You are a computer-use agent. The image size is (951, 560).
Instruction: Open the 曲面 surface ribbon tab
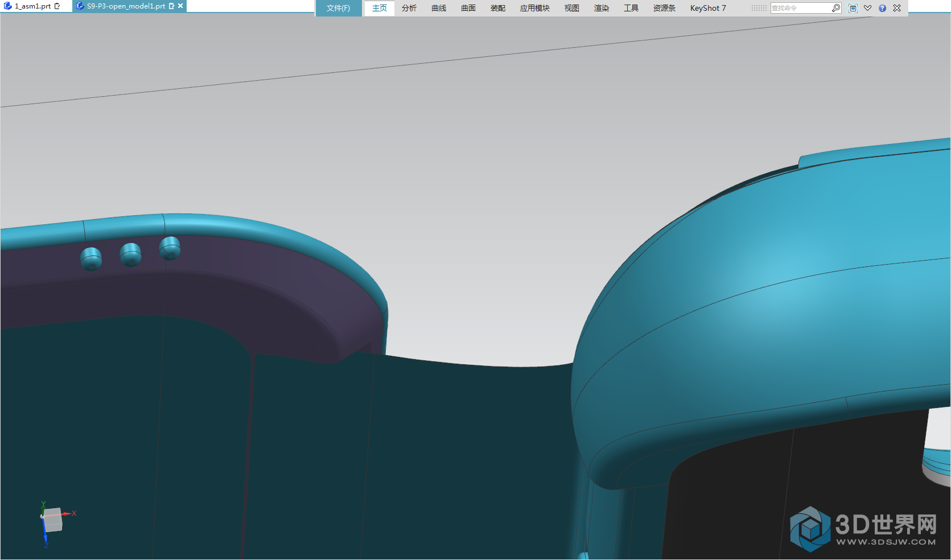[468, 8]
